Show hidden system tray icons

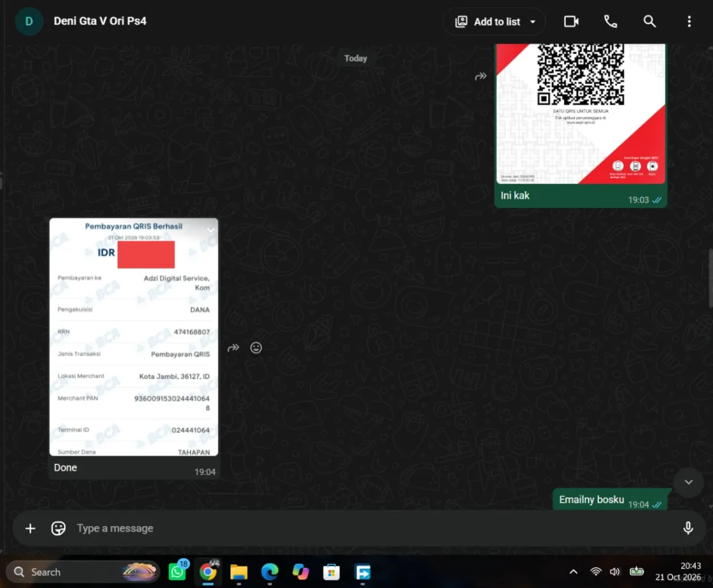point(574,572)
